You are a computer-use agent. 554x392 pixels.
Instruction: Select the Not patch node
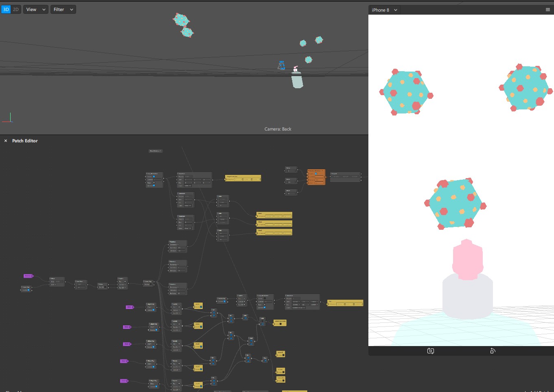click(x=265, y=359)
